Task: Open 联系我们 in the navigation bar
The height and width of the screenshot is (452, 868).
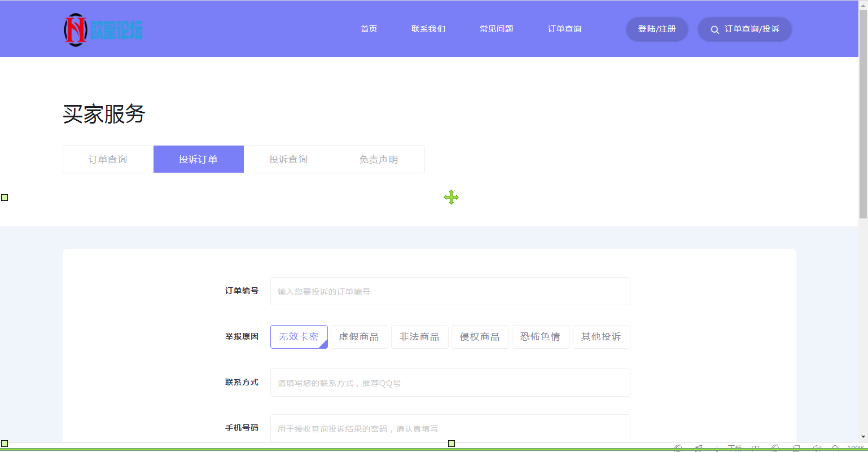Action: (x=428, y=29)
